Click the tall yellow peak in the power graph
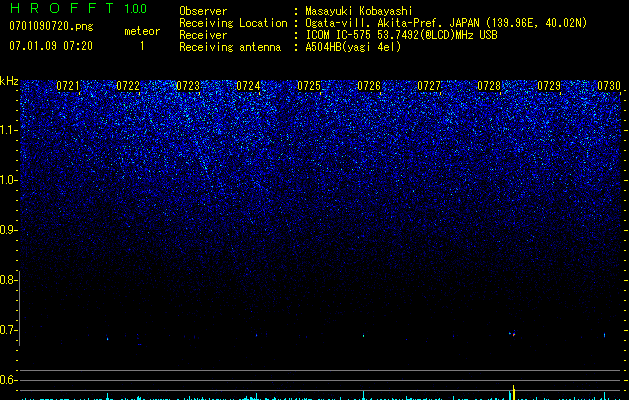The height and width of the screenshot is (400, 629). [513, 392]
